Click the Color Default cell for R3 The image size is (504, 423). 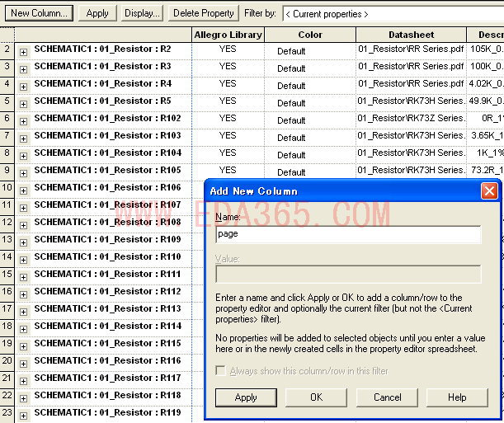(310, 68)
